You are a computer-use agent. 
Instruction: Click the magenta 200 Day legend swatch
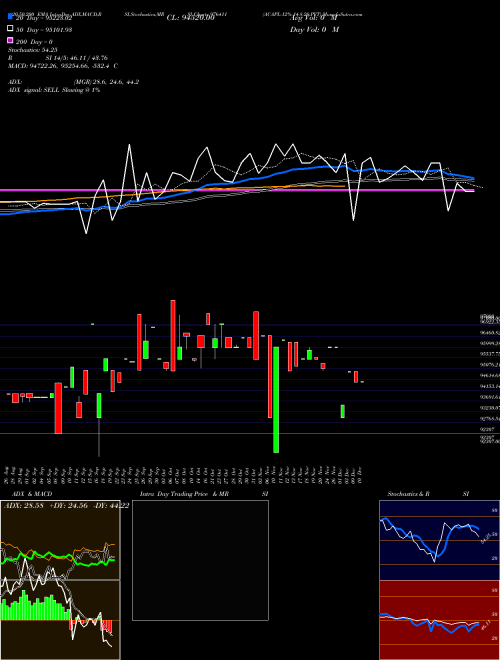tap(10, 41)
